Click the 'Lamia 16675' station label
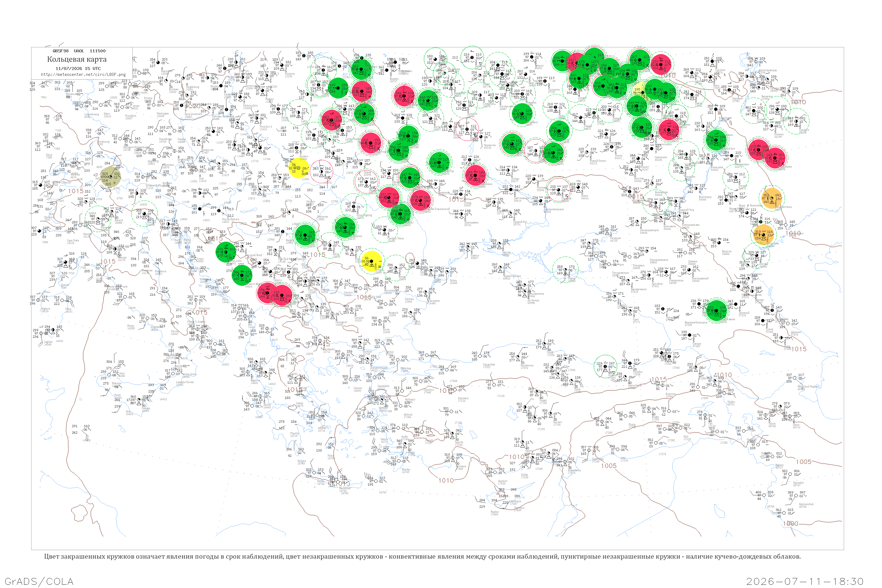882x588 pixels. pos(299,404)
